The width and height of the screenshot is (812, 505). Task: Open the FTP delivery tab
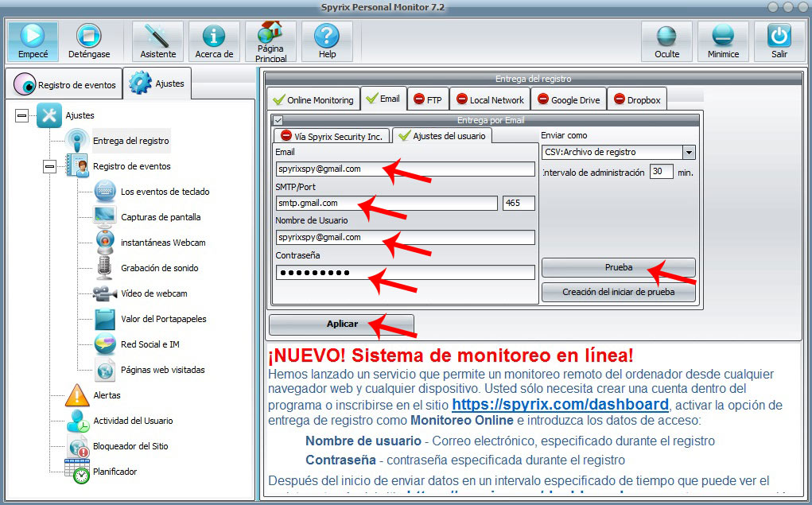point(428,99)
